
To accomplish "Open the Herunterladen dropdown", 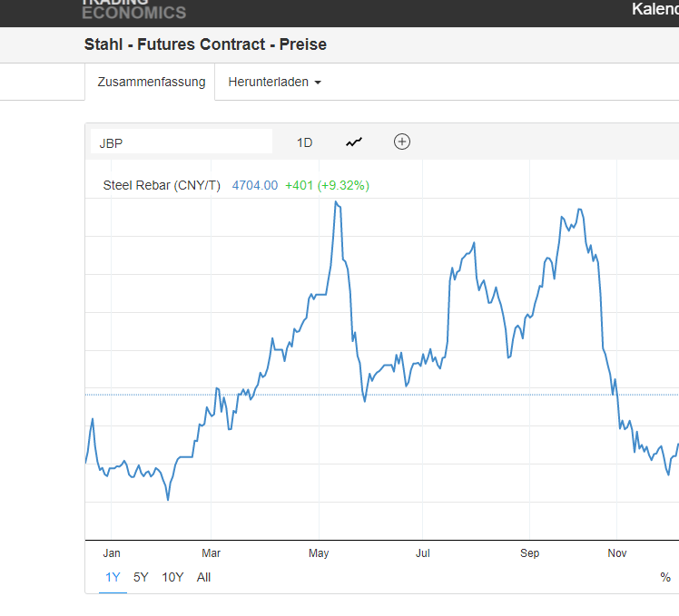I will pos(274,82).
